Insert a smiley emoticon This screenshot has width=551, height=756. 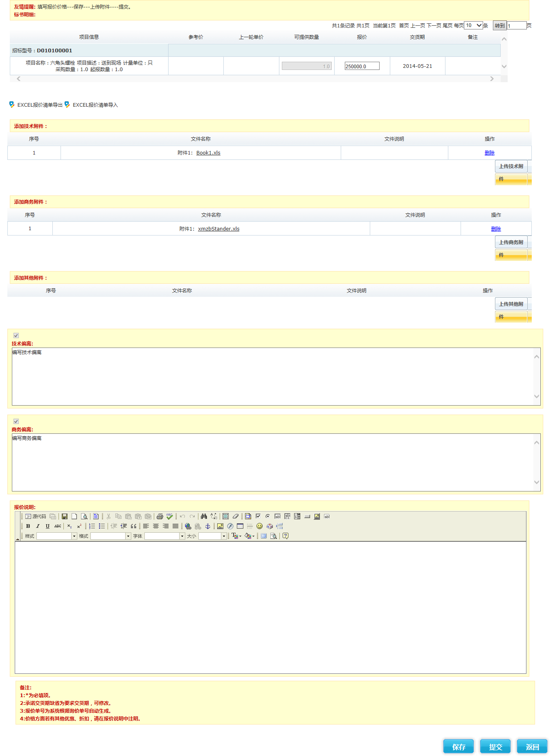pyautogui.click(x=259, y=526)
